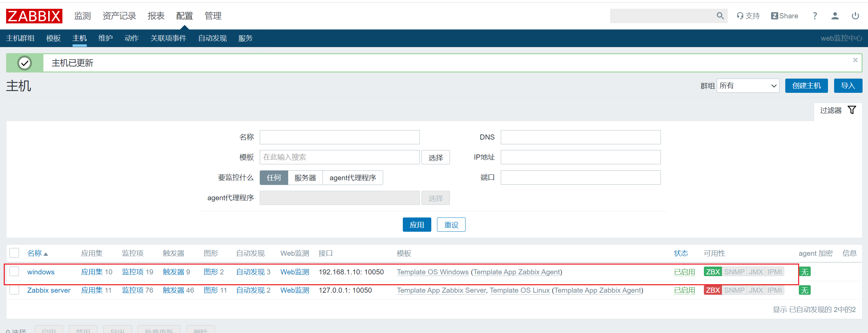Click IPMI badge for windows host
This screenshot has height=333, width=868.
point(774,272)
